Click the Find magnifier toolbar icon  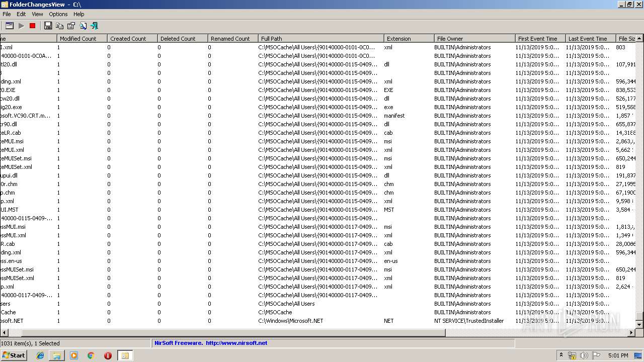click(83, 26)
